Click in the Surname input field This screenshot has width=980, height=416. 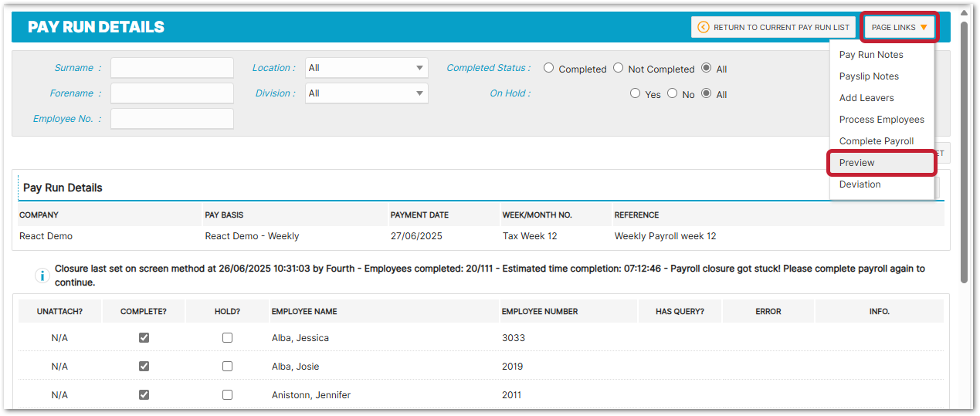tap(171, 68)
